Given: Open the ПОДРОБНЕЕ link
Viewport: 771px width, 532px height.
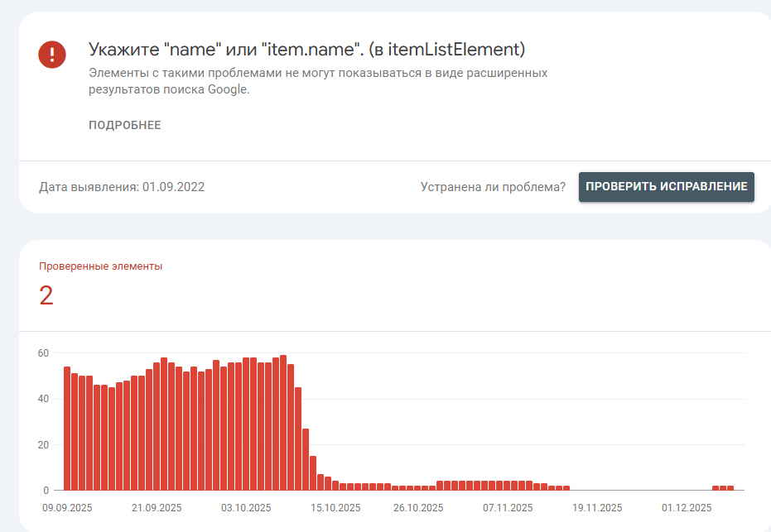Looking at the screenshot, I should point(125,126).
